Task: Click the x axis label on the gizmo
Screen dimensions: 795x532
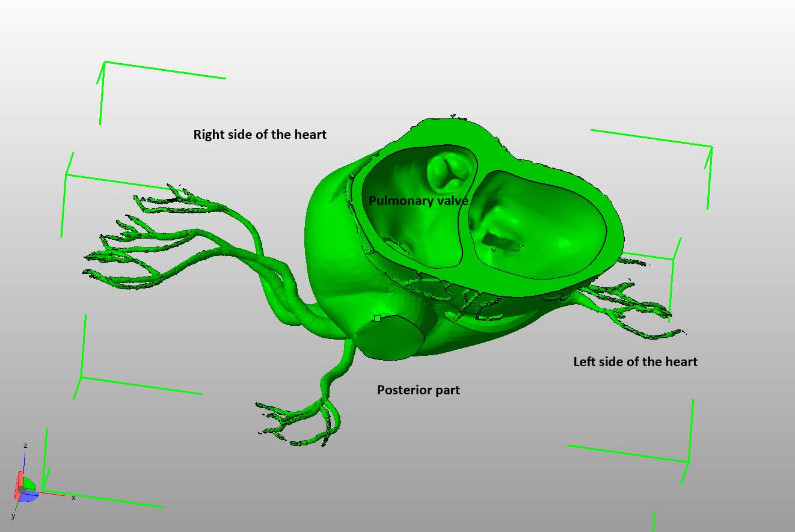Action: 73,498
